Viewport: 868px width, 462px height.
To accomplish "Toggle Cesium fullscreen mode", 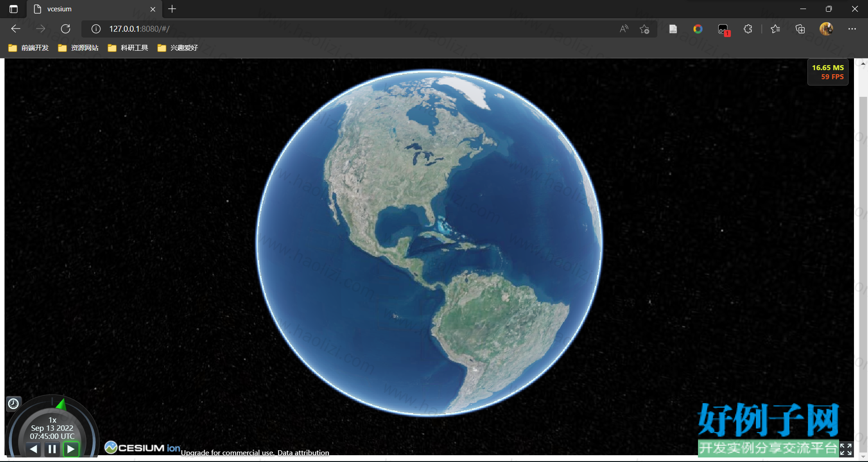I will click(x=846, y=449).
